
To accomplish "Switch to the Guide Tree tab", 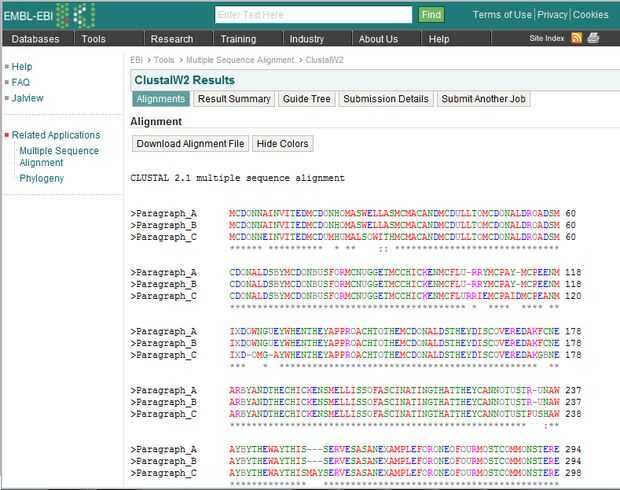I will 307,99.
